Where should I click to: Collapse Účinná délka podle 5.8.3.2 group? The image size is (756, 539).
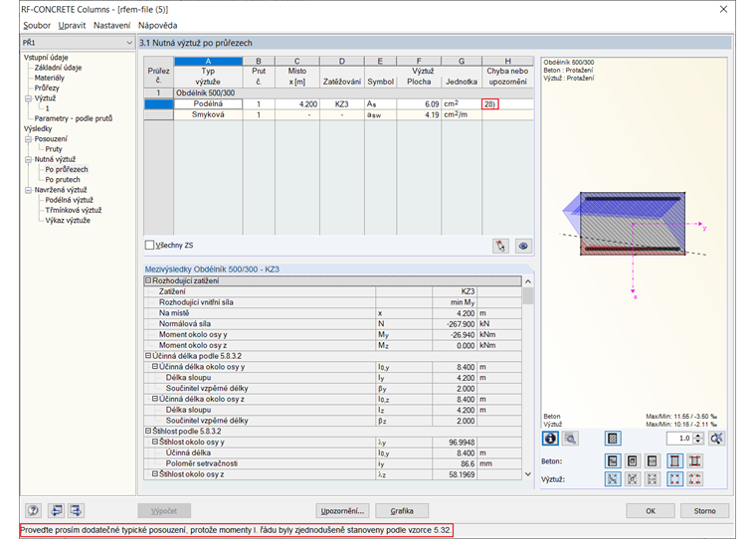148,356
